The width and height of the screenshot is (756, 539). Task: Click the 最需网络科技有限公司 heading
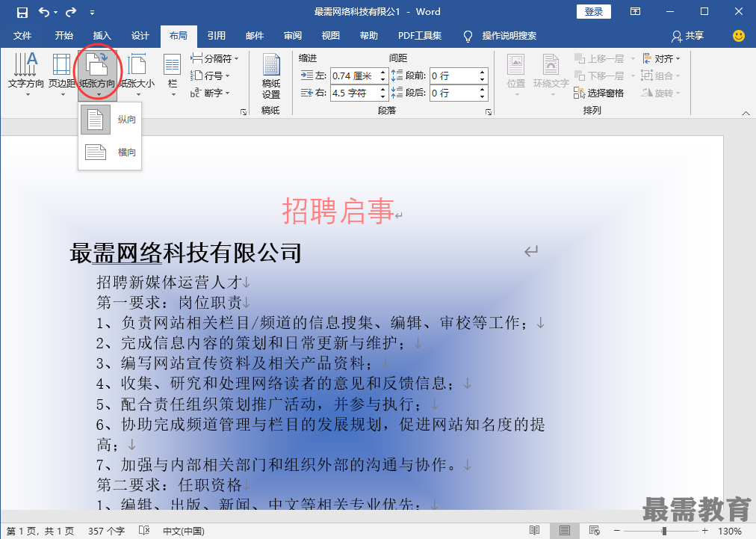[186, 253]
